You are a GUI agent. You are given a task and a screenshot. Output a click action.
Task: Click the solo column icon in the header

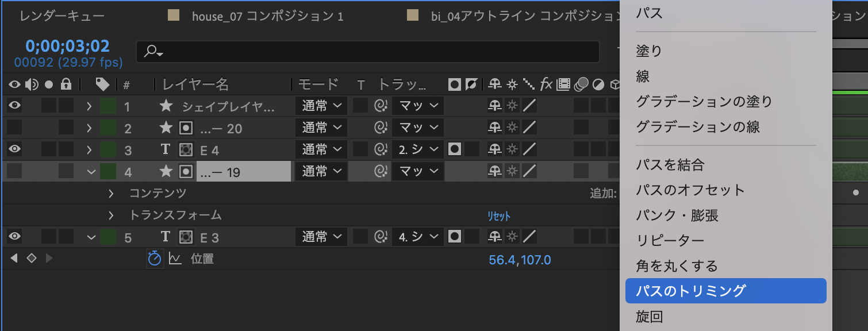49,84
